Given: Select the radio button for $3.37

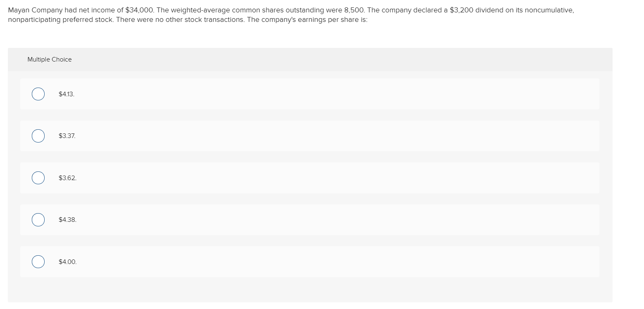Looking at the screenshot, I should point(38,135).
